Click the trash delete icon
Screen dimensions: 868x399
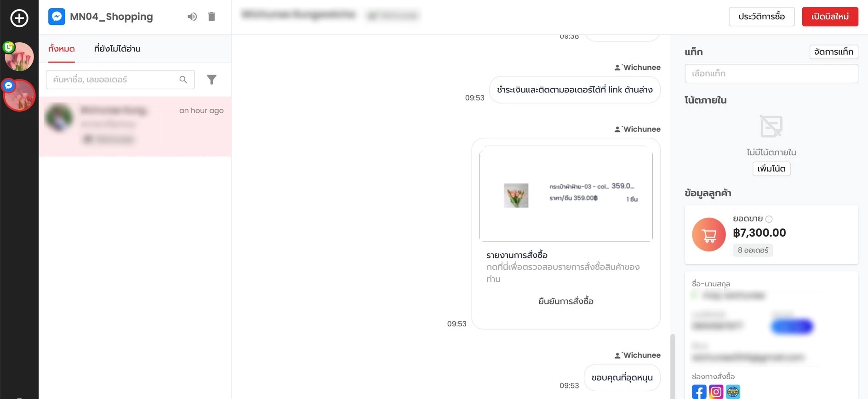211,17
